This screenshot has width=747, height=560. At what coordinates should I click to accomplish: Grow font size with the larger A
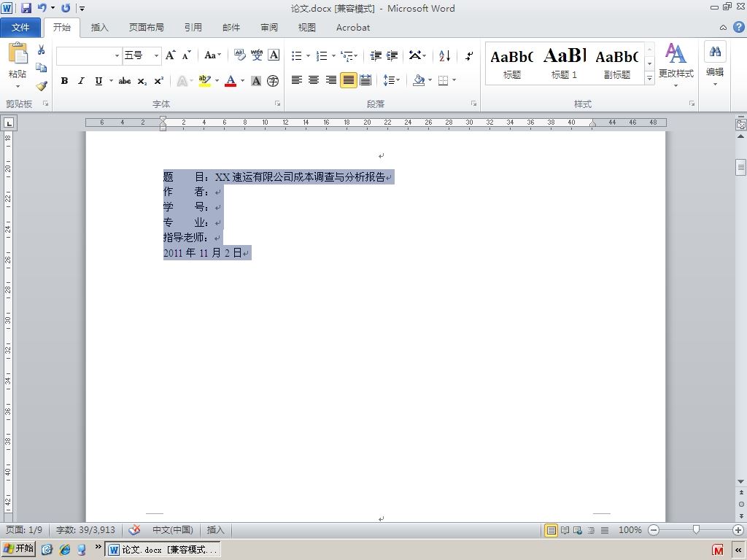(x=170, y=55)
